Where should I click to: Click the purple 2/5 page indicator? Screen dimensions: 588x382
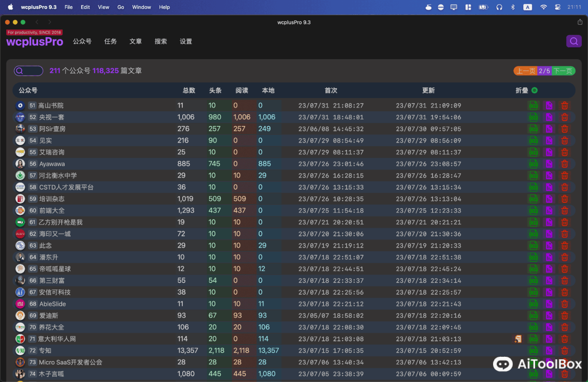click(x=544, y=71)
